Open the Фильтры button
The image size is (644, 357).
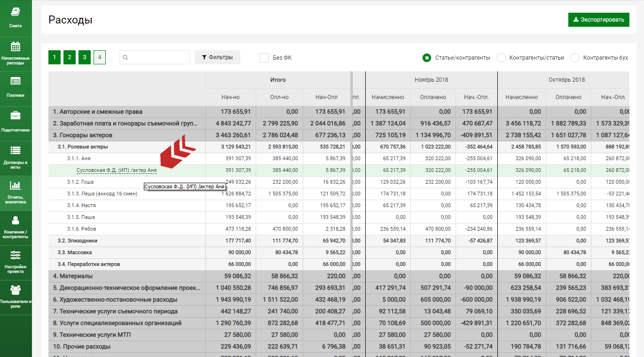point(217,57)
